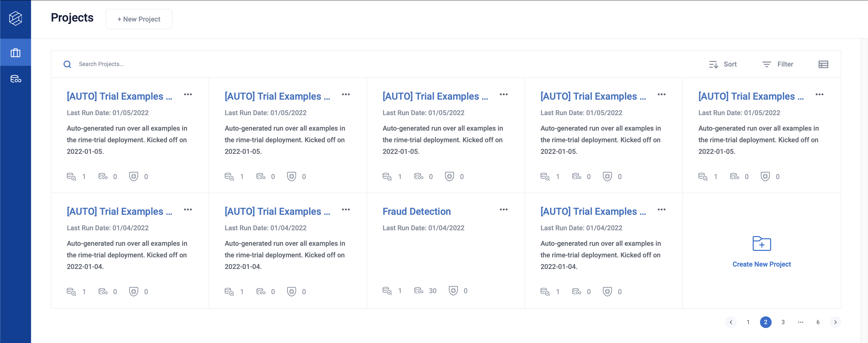Viewport: 868px width, 343px height.
Task: Open Sort options
Action: click(723, 64)
